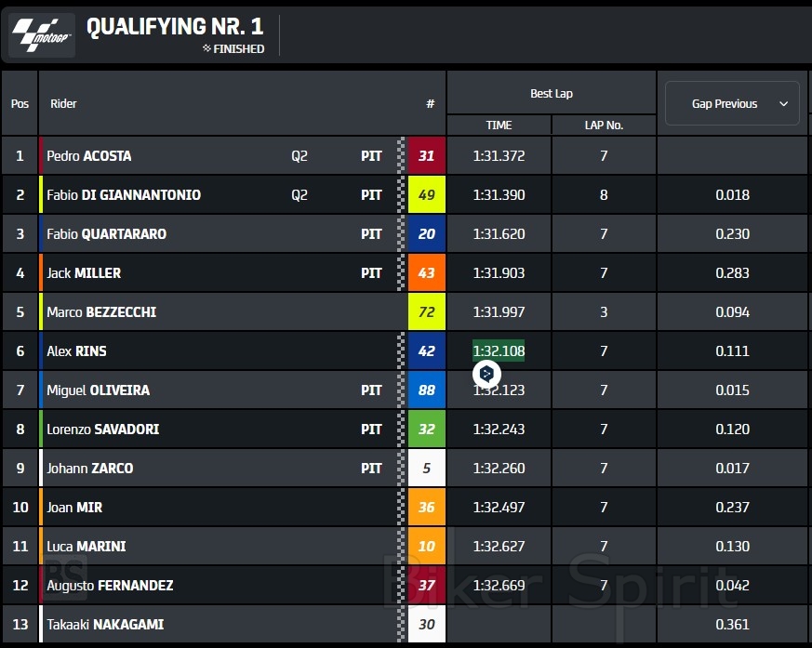Click Acosta's checkered flag icon

tap(402, 156)
